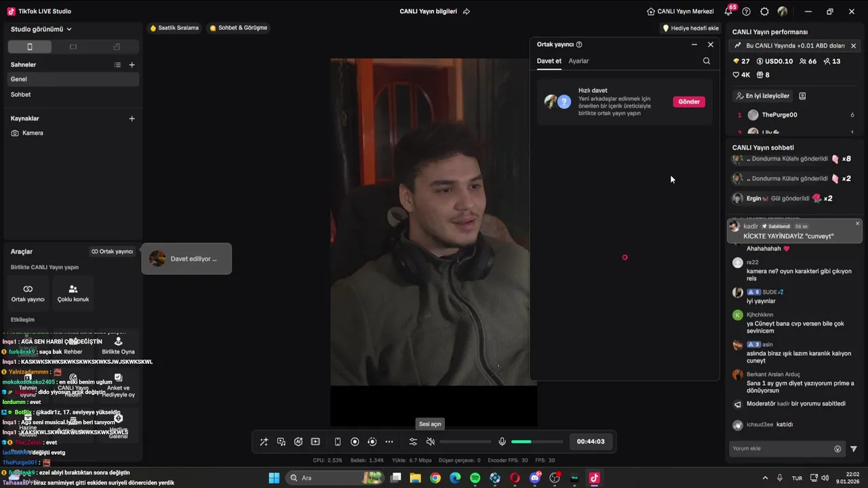
Task: Open the magic wand effects tool
Action: pos(264,442)
